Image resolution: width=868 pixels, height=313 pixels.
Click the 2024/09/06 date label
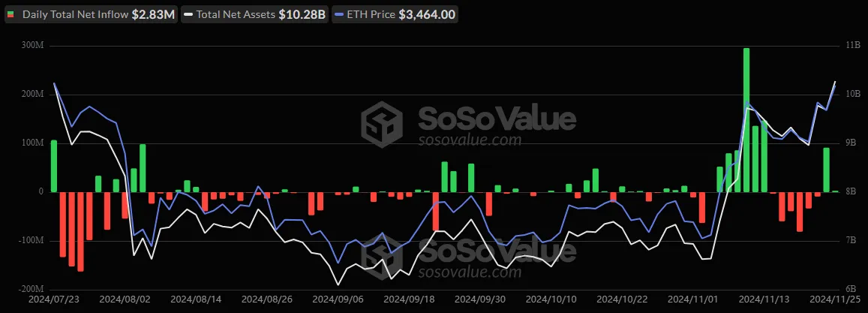tap(338, 299)
